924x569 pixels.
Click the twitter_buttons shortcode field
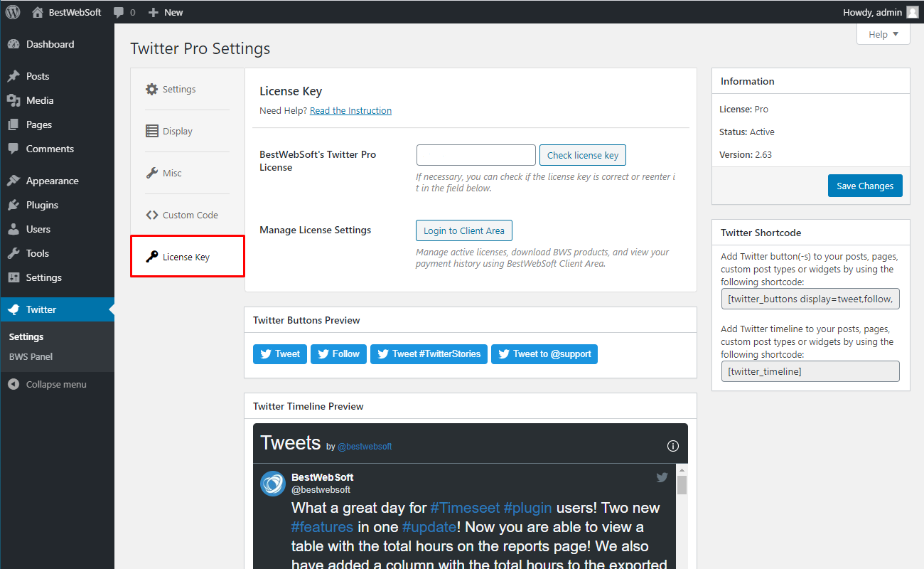(810, 299)
